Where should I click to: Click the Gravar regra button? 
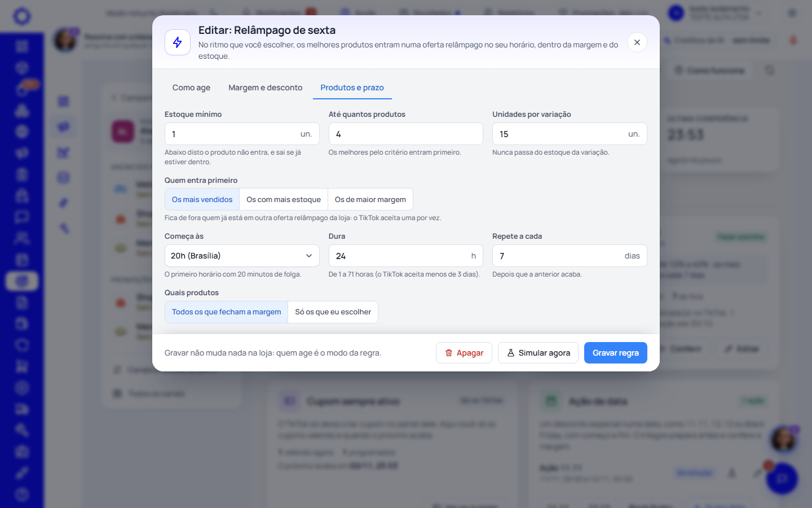click(x=616, y=353)
